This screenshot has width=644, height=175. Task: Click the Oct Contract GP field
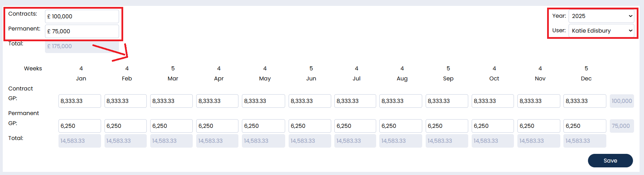click(492, 101)
